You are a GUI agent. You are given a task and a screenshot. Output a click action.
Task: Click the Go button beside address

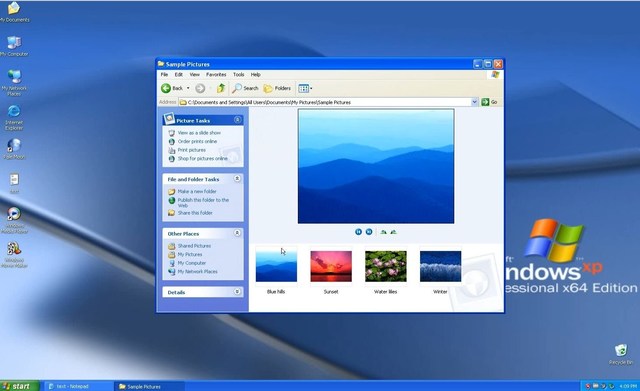(x=489, y=102)
